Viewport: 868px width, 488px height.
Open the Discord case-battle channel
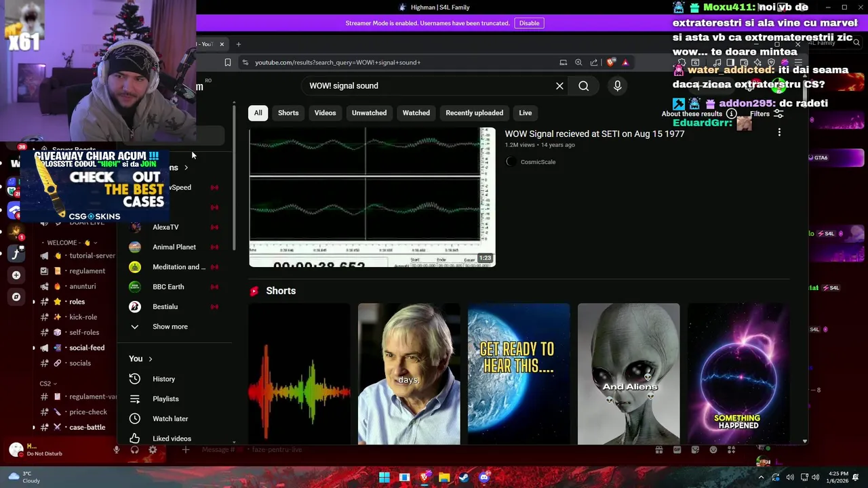pyautogui.click(x=87, y=428)
